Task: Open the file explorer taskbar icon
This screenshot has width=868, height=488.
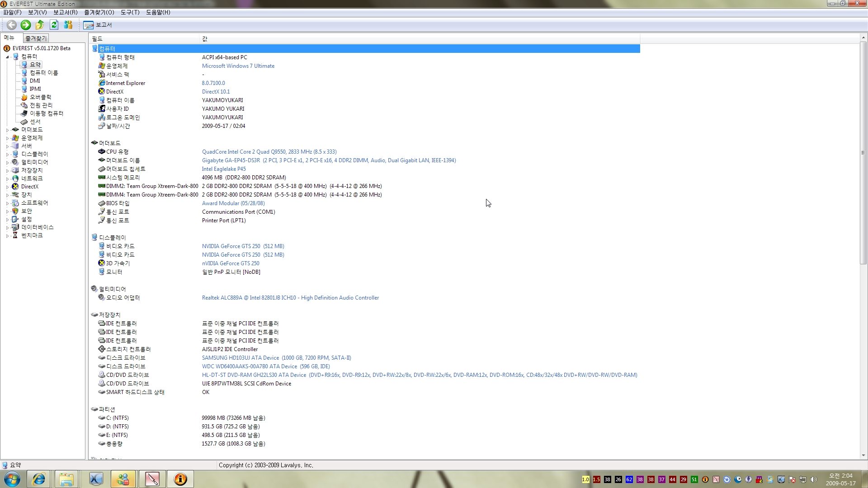Action: coord(66,479)
